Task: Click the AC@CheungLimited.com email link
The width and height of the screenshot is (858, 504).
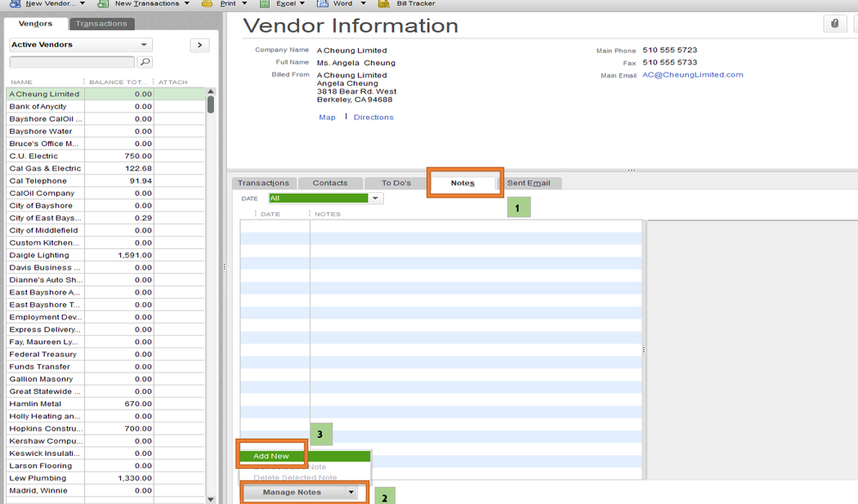Action: coord(693,75)
